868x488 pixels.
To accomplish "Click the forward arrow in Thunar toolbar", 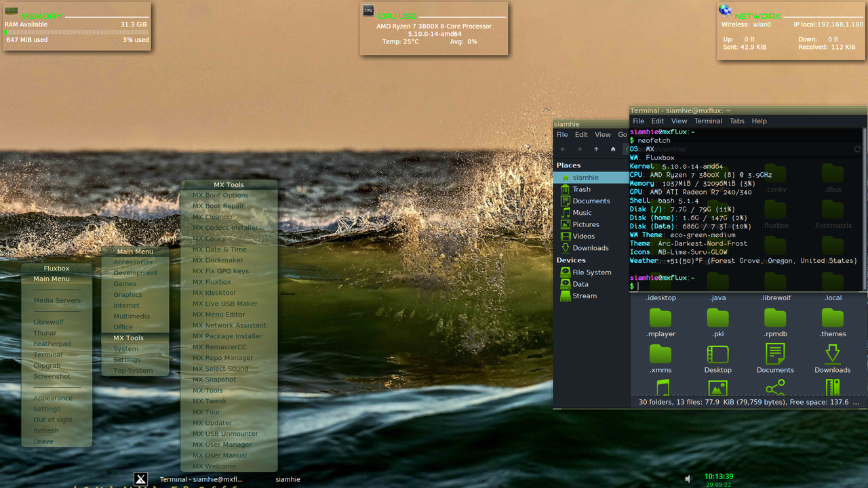I will pos(579,149).
